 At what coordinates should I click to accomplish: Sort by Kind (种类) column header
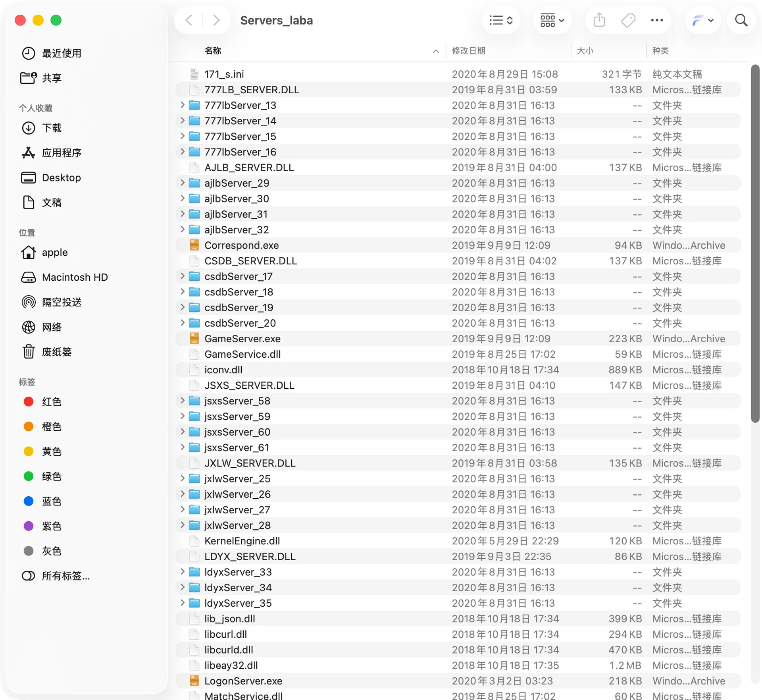tap(661, 51)
